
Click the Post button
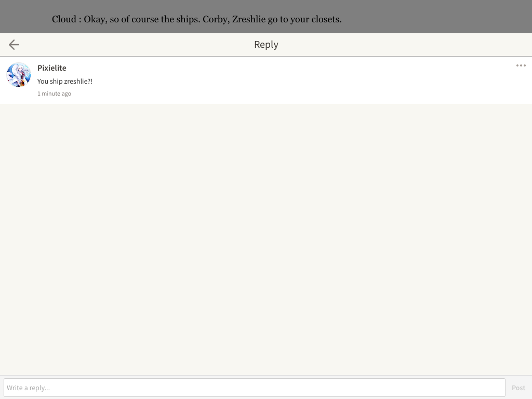518,388
